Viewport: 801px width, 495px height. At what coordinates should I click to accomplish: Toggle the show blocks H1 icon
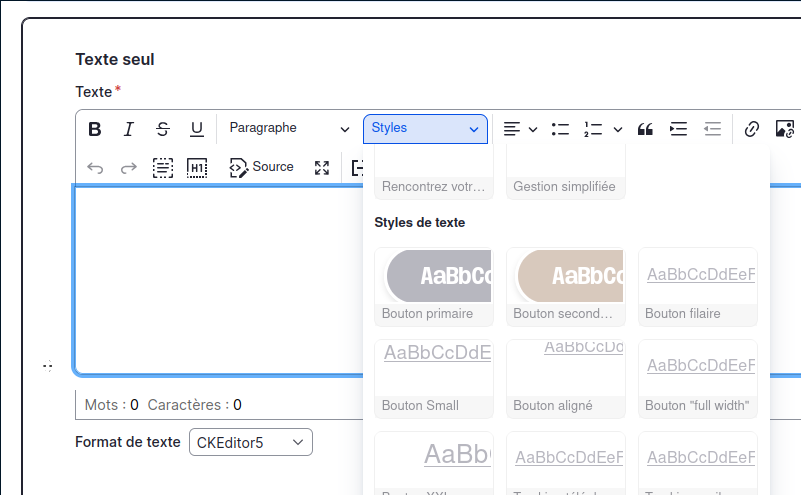[x=197, y=168]
